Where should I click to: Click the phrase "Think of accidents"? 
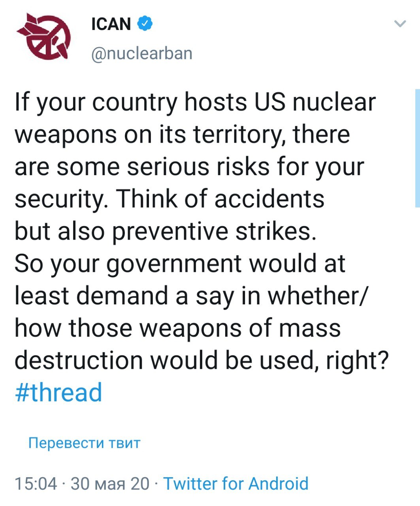pyautogui.click(x=220, y=199)
